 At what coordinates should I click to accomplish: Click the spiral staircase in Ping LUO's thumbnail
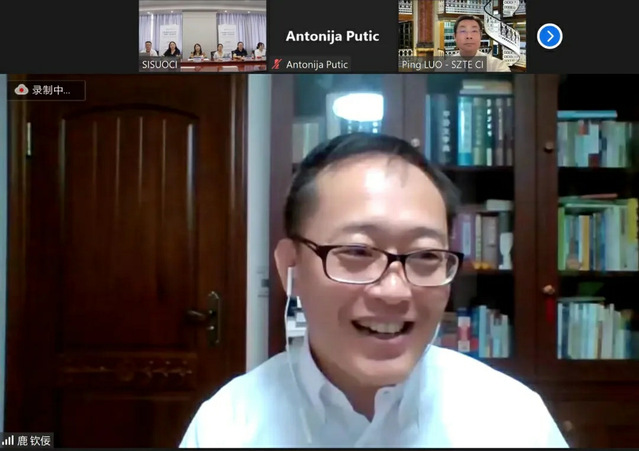505,30
